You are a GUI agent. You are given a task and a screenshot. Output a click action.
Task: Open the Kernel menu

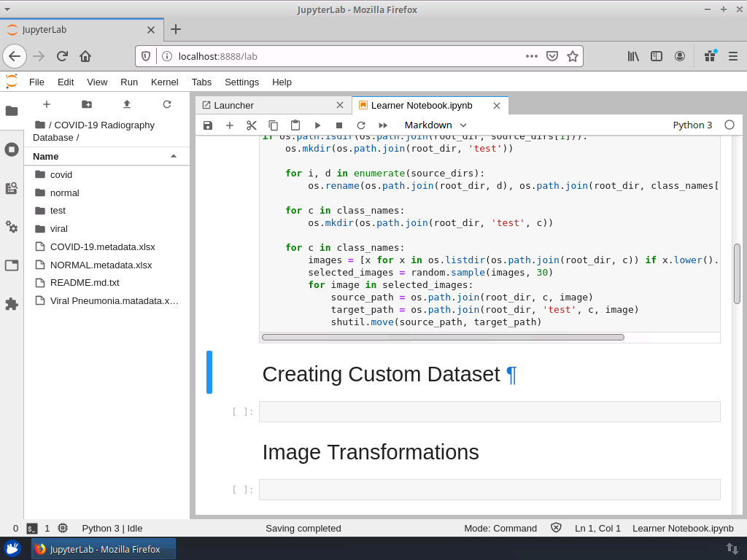click(164, 82)
